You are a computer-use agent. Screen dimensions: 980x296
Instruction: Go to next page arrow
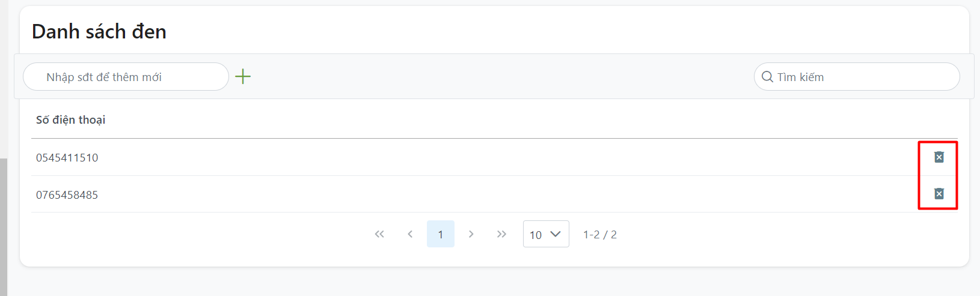pos(471,234)
